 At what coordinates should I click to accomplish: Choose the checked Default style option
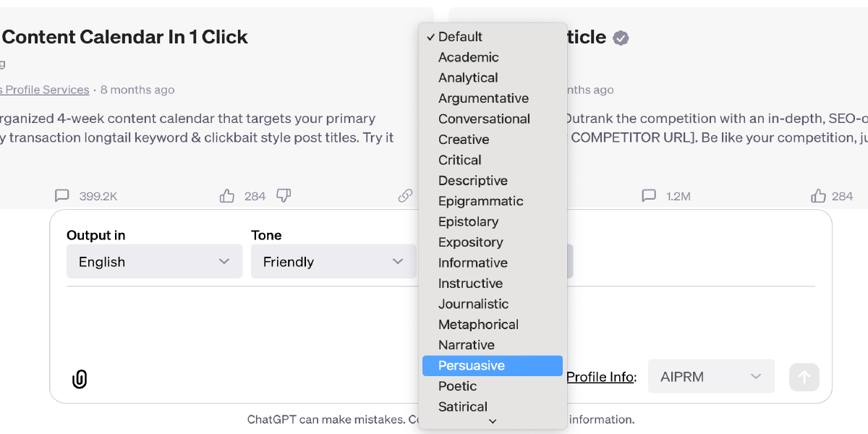pyautogui.click(x=460, y=36)
